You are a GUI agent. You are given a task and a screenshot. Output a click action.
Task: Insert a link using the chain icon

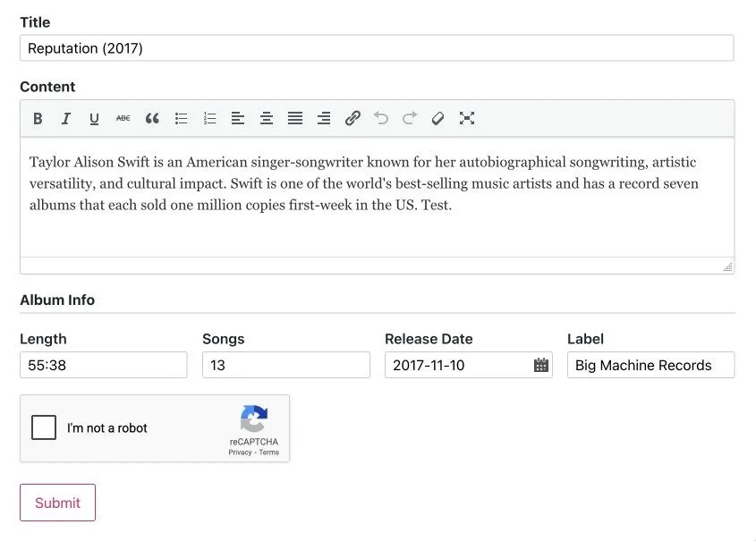tap(353, 118)
